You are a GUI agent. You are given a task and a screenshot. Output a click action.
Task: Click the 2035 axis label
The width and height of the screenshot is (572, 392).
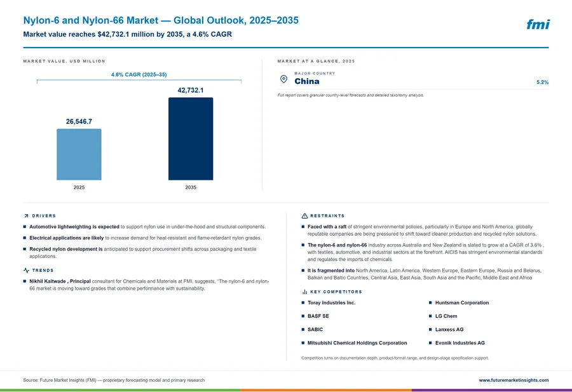coord(191,187)
